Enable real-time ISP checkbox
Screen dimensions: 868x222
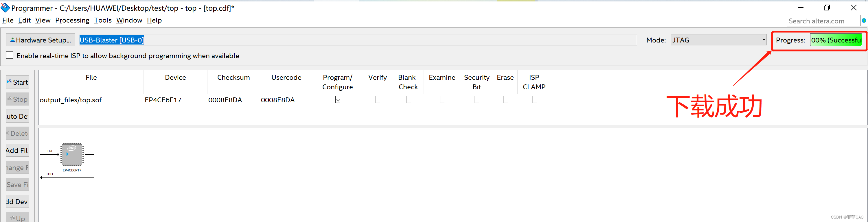pos(10,55)
